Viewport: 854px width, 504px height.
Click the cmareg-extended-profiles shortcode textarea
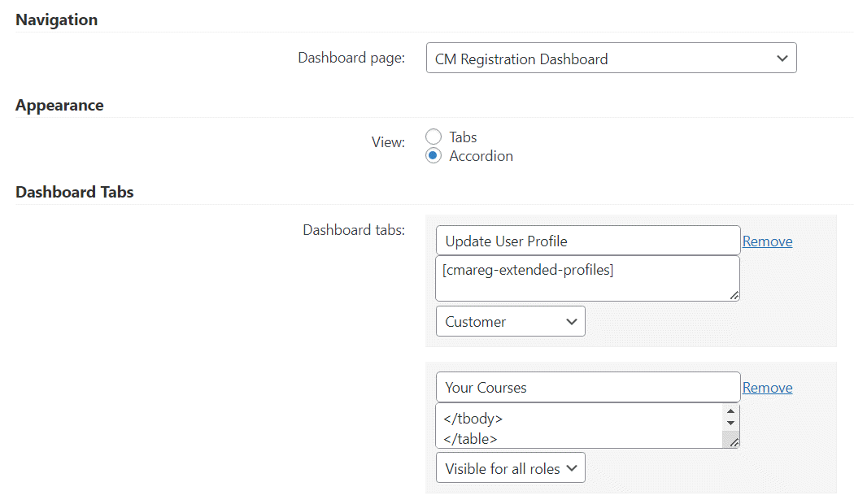pos(587,278)
